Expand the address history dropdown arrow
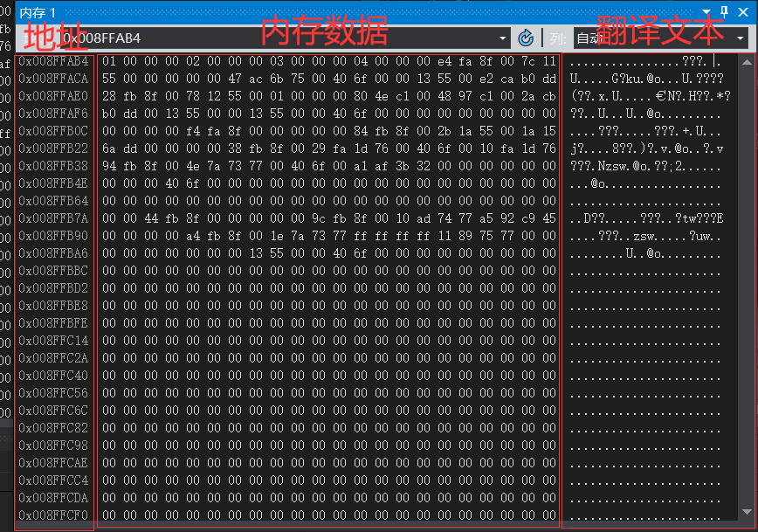 (x=503, y=38)
